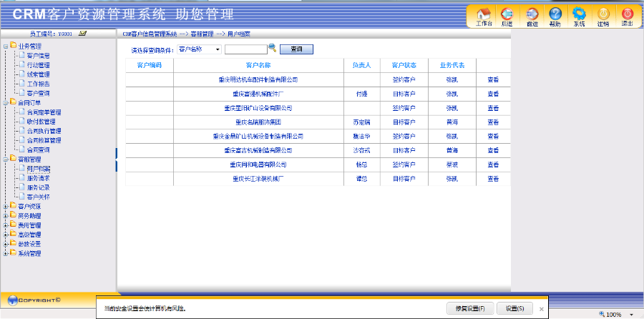Click the 工作台 home icon
This screenshot has width=644, height=319.
point(484,14)
